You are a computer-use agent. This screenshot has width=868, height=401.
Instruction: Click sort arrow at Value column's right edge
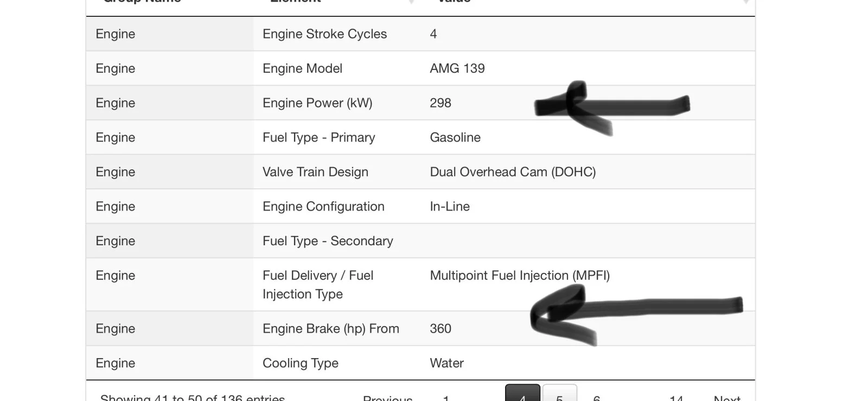point(746,2)
